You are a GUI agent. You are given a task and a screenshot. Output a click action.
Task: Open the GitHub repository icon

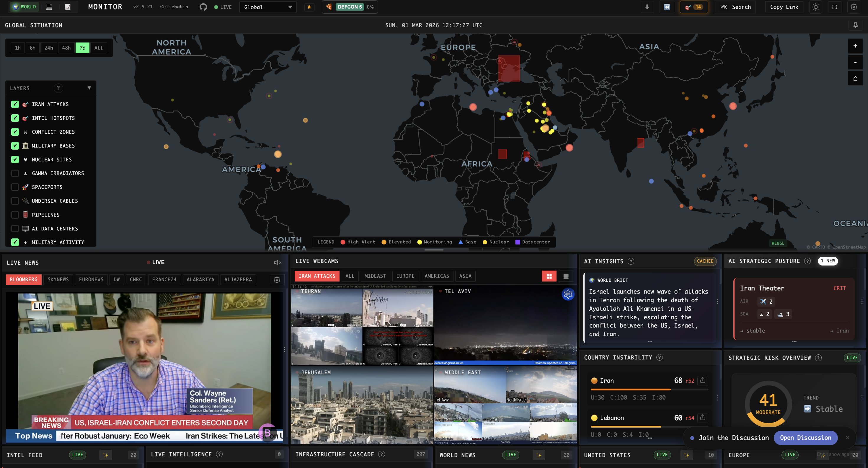tap(203, 7)
